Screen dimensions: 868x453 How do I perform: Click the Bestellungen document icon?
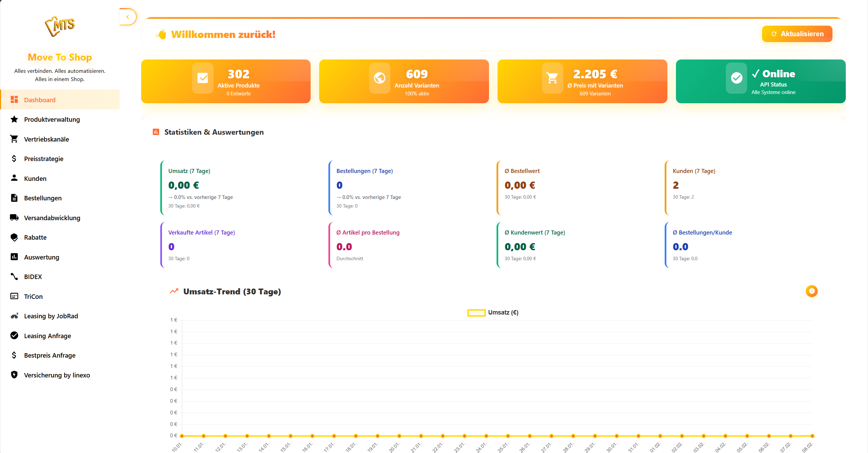[14, 198]
